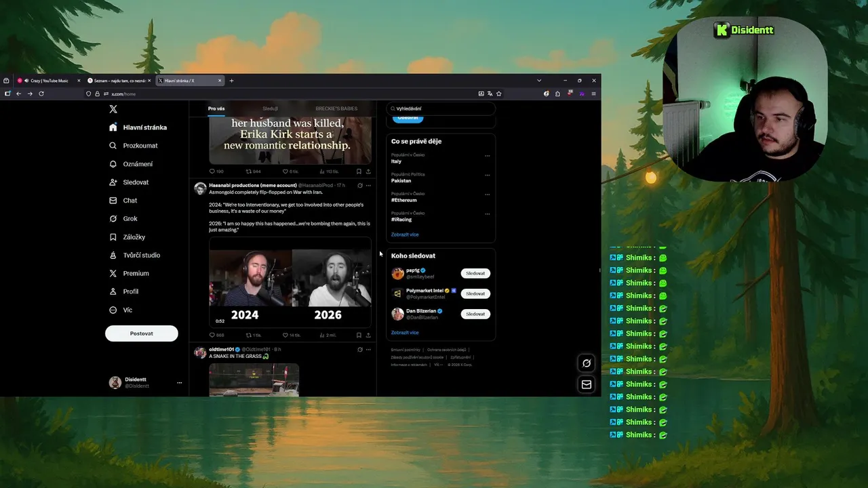Open more options on Hasanabi post

(368, 186)
